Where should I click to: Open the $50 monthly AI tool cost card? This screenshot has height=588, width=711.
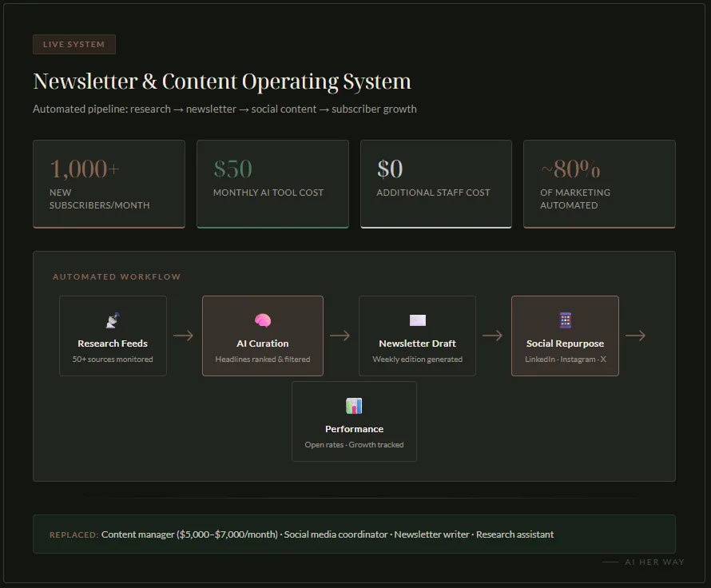(x=272, y=184)
